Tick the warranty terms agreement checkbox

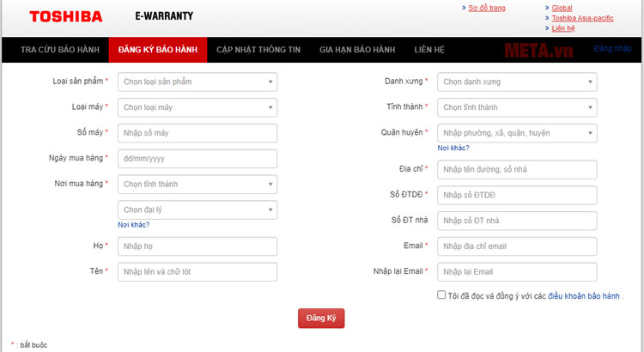(x=441, y=295)
